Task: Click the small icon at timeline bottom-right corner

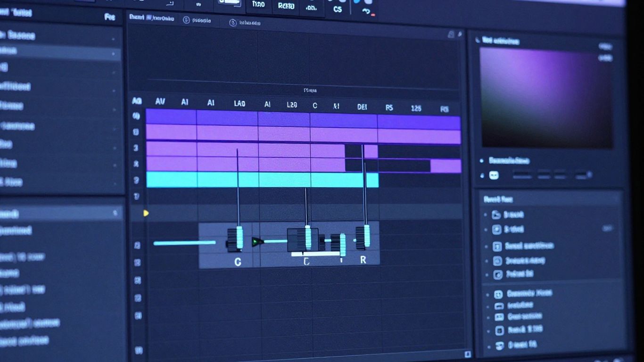Action: (467, 354)
